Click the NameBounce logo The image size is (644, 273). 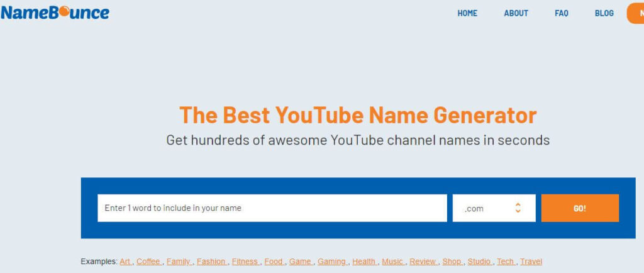[55, 13]
